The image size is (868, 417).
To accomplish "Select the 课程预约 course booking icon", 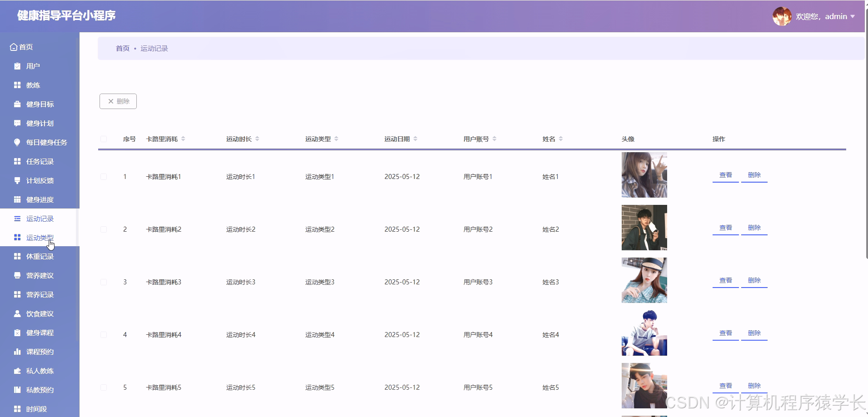I will coord(16,352).
